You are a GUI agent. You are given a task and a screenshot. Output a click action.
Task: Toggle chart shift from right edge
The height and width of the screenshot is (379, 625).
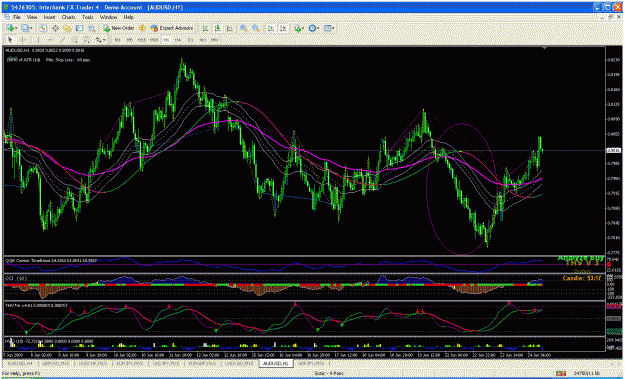click(283, 28)
